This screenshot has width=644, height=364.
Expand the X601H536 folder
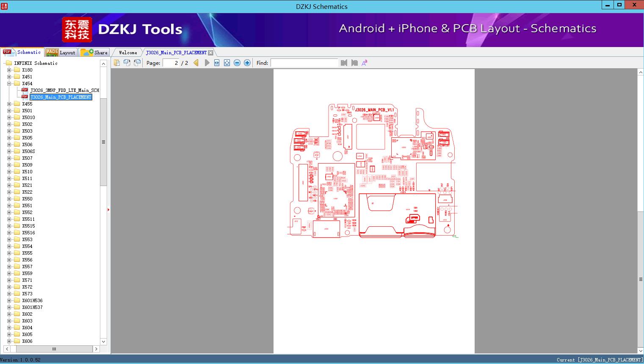9,300
